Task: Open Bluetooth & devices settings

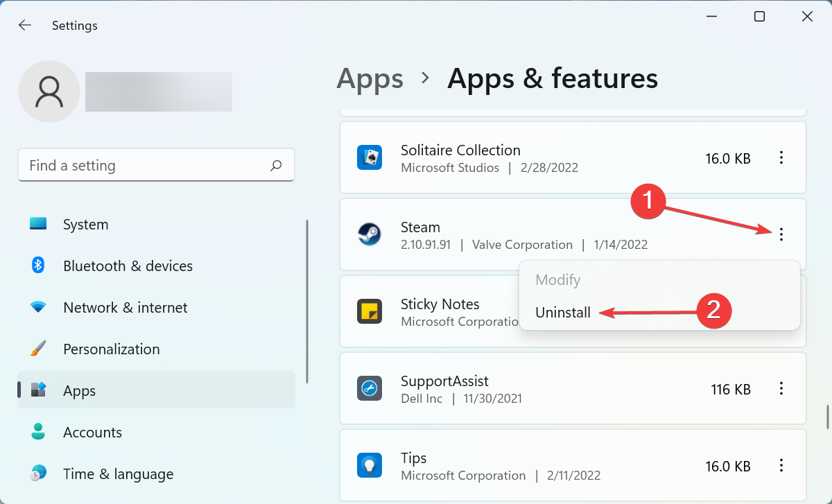Action: point(128,266)
